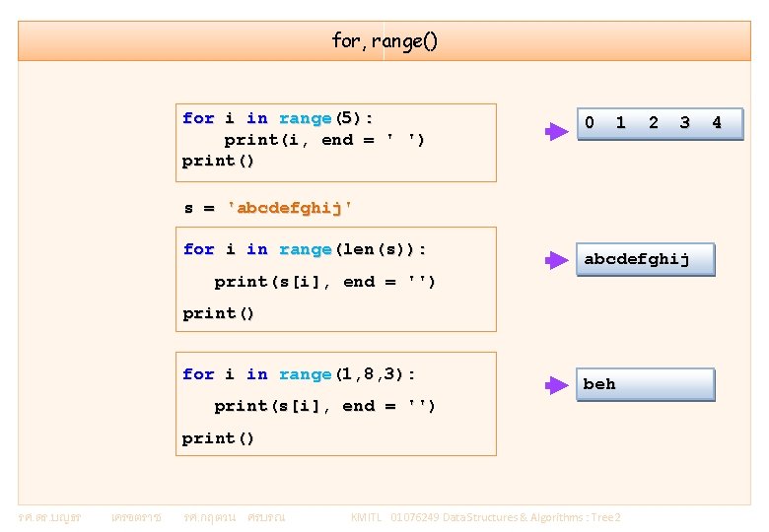Click the purple arrow beside the "beh" output
Image resolution: width=769 pixels, height=532 pixels.
[557, 385]
